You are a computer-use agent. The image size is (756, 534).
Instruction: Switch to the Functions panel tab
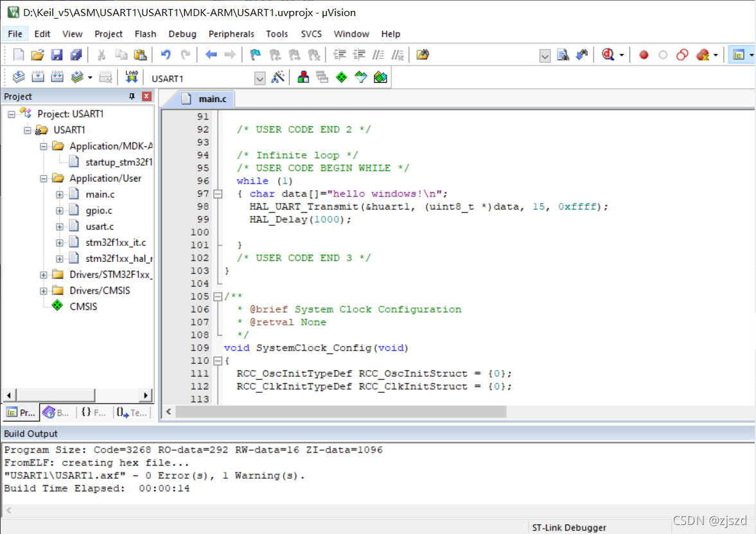coord(94,413)
